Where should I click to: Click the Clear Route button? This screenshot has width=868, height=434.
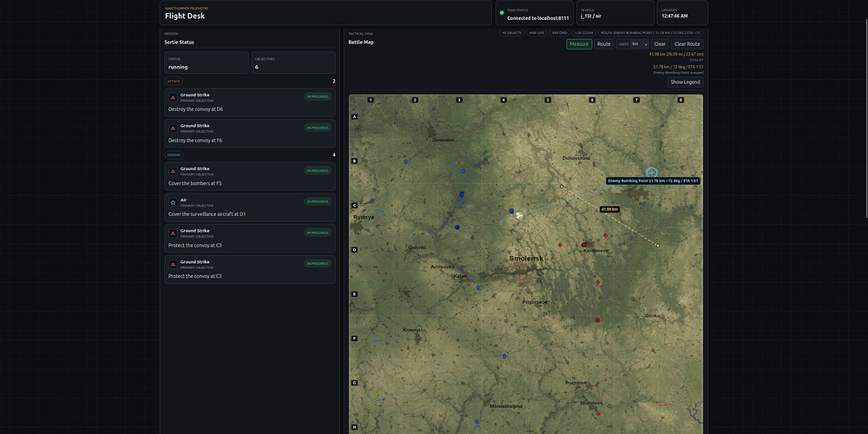point(687,43)
